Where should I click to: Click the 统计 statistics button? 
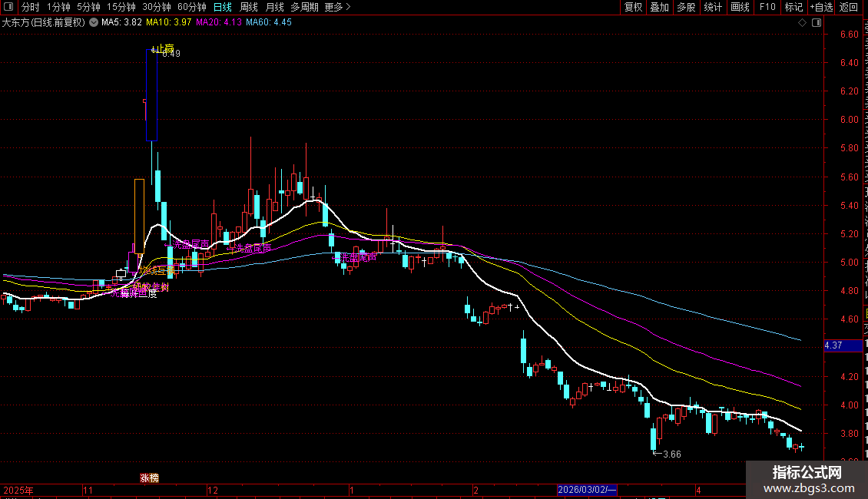pyautogui.click(x=713, y=7)
